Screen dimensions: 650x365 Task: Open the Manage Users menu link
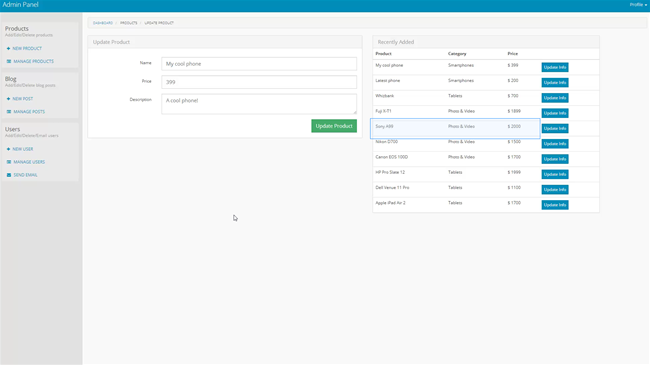click(x=29, y=162)
